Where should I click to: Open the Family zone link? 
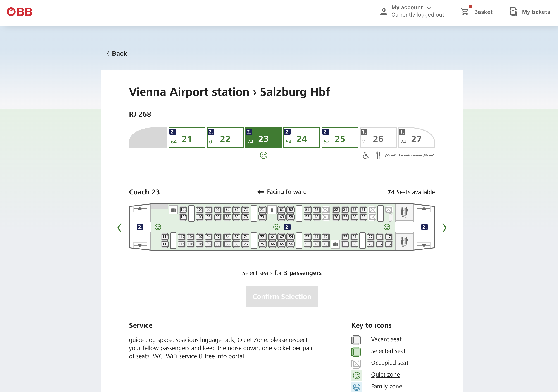[x=386, y=386]
